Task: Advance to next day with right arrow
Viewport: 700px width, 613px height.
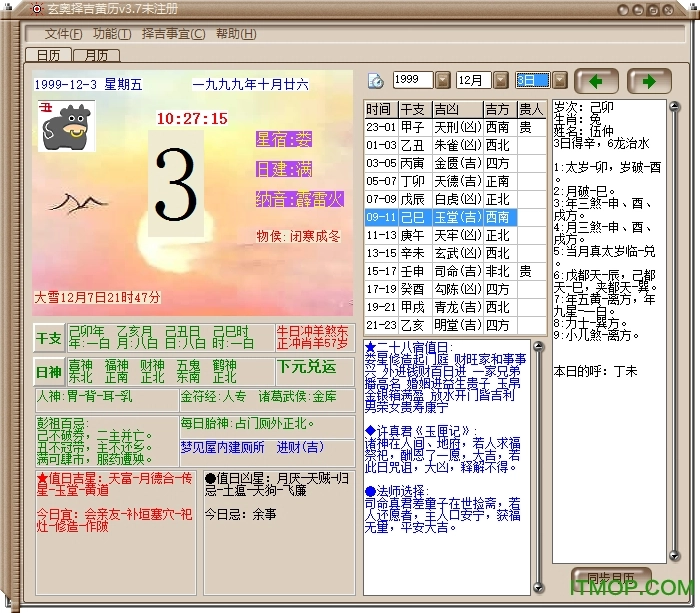Action: click(x=649, y=81)
